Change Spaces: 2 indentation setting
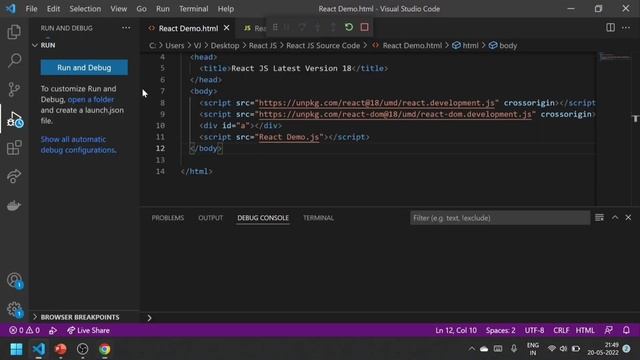Viewport: 640px width, 360px height. [x=500, y=330]
